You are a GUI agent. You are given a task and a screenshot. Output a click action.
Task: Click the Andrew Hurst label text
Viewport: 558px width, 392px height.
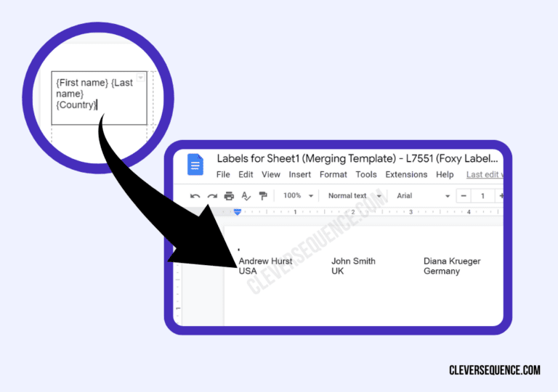click(265, 261)
